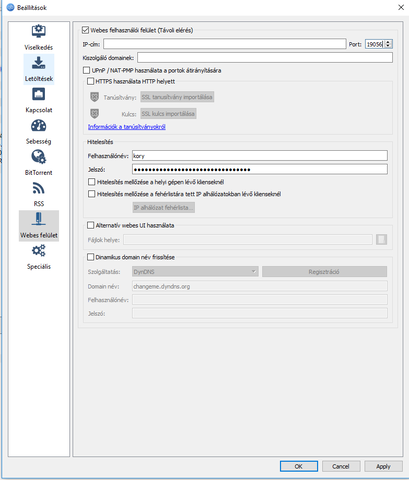Click the dynamic DNS Felhasználónév field

click(x=260, y=300)
